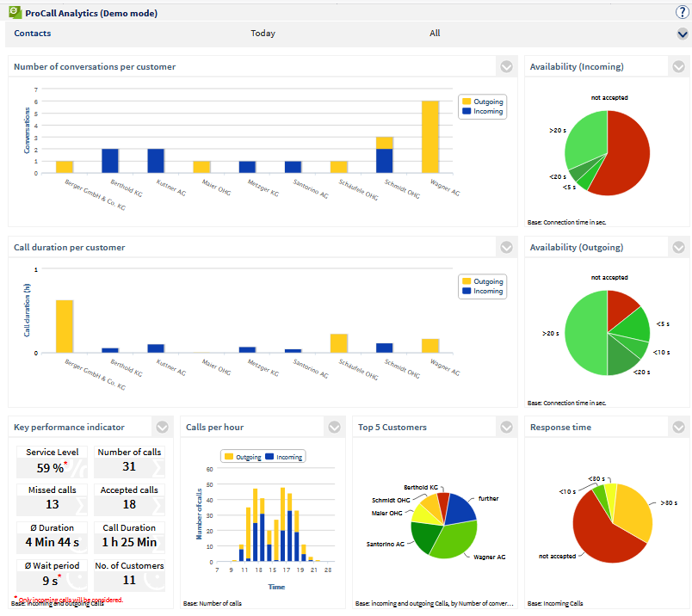Screen dimensions: 692x616
Task: Click the Berthold KG label in Top 5 Customers
Action: [x=421, y=487]
